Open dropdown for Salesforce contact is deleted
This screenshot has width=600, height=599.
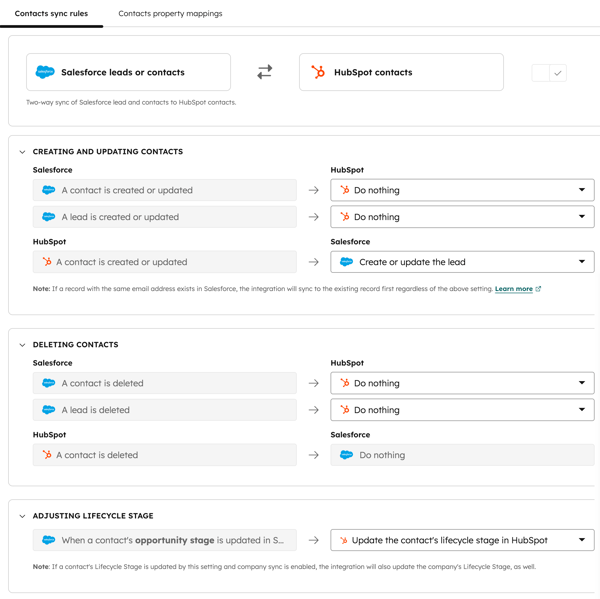(462, 383)
